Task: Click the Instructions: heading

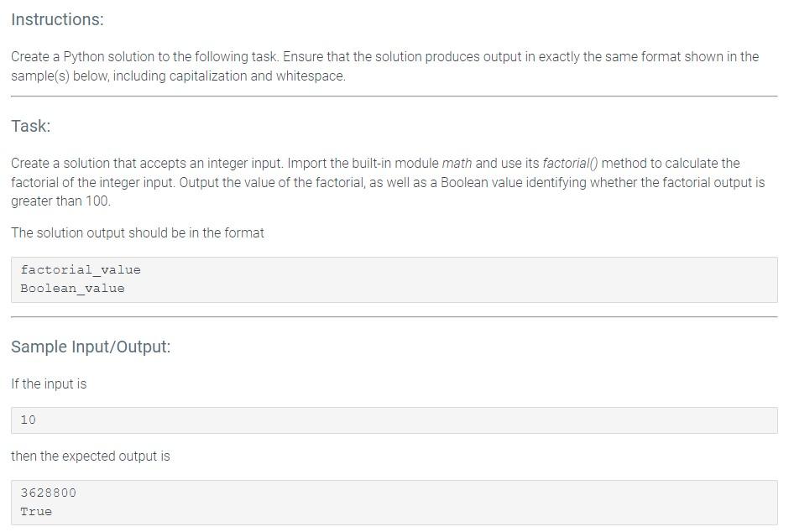Action: point(57,19)
